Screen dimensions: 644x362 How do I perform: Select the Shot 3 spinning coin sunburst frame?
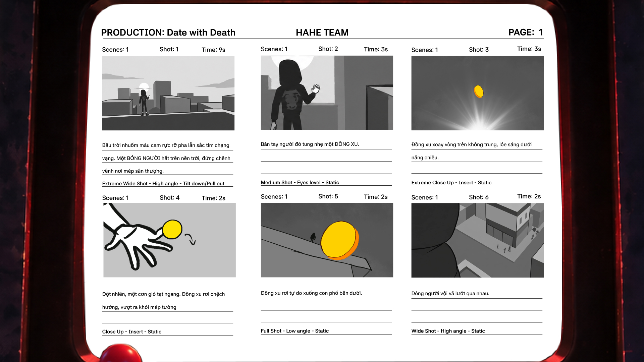pos(478,93)
